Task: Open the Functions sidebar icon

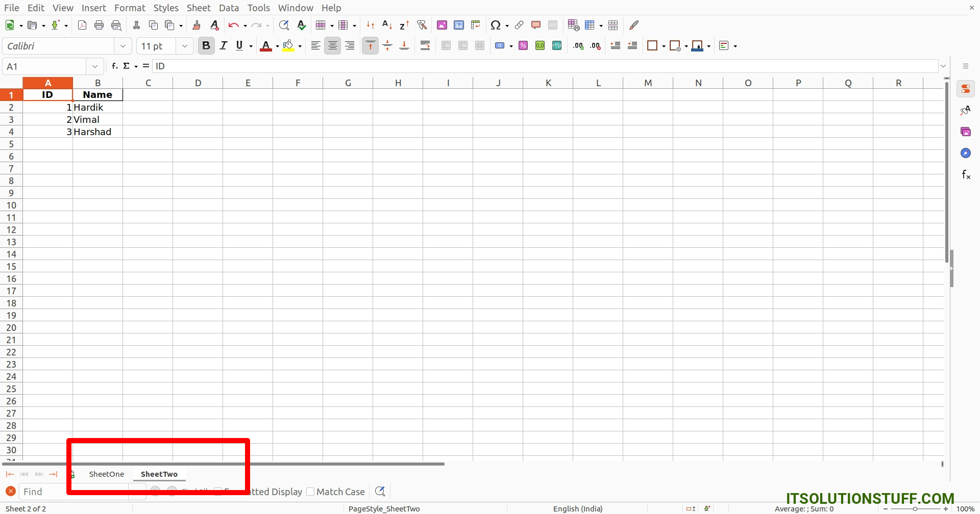Action: click(x=966, y=174)
